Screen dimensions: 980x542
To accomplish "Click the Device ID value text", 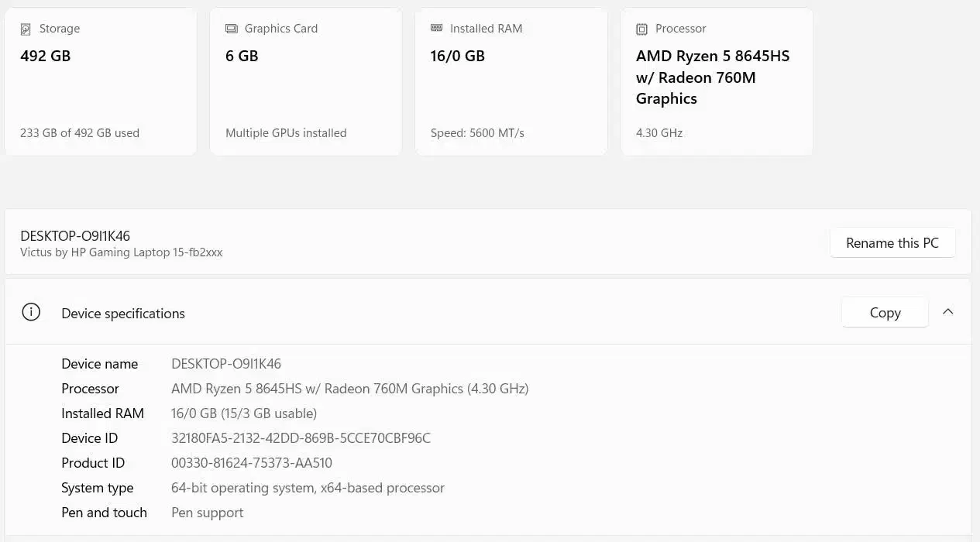I will [301, 438].
